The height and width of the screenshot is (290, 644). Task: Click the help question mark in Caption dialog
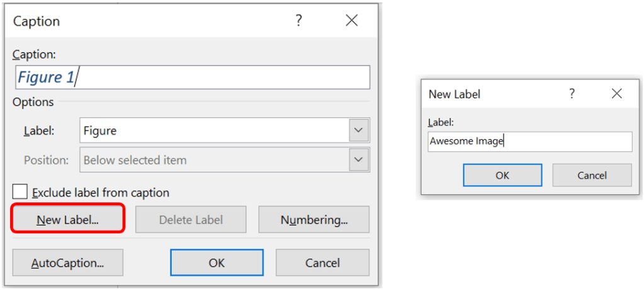(x=299, y=21)
